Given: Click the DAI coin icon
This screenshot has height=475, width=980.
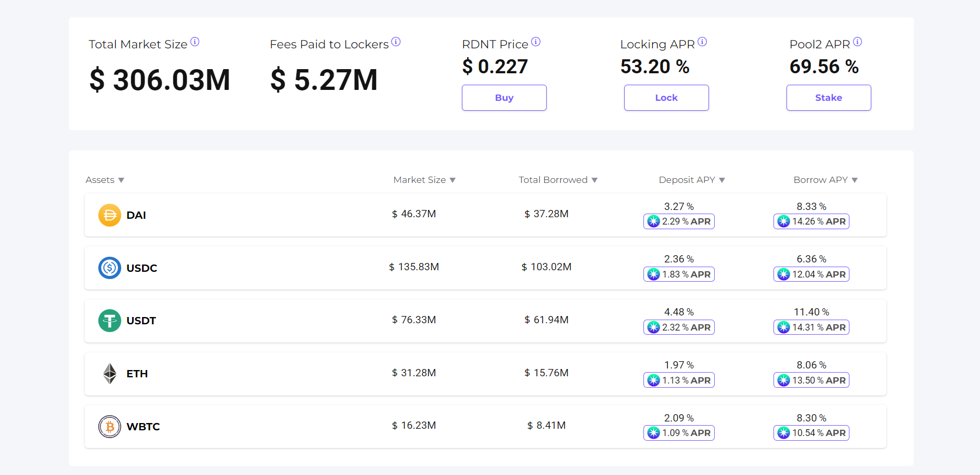Looking at the screenshot, I should [x=110, y=215].
